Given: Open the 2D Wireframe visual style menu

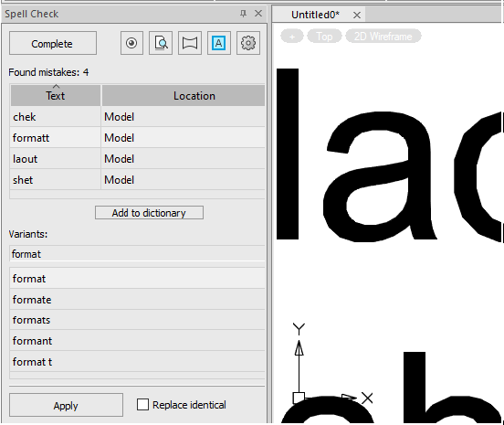Looking at the screenshot, I should point(383,37).
